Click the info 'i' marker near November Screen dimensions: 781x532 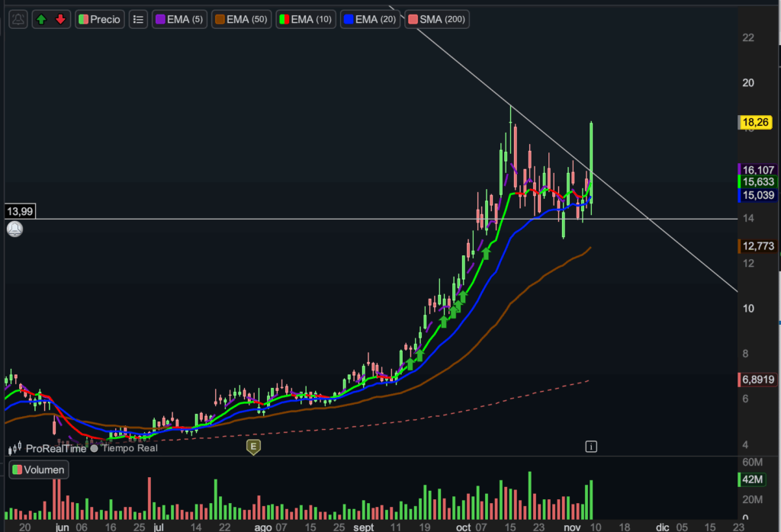click(590, 445)
